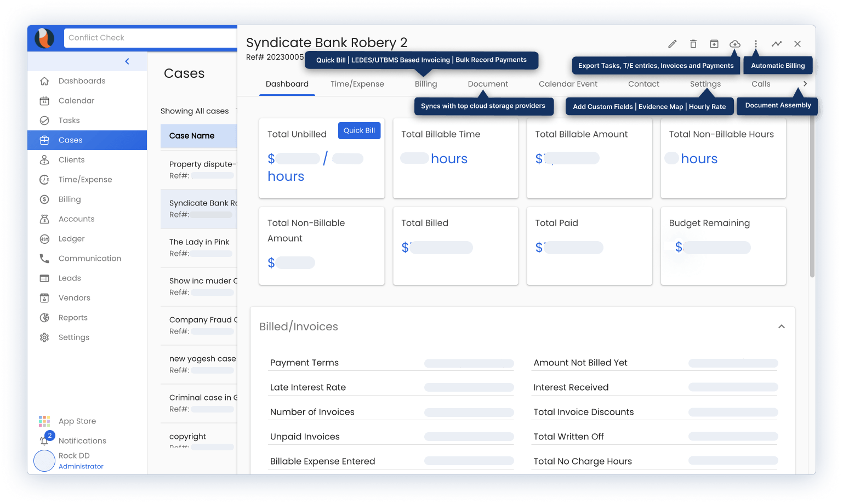Image resolution: width=843 pixels, height=504 pixels.
Task: Click the activity graph icon in case header
Action: (777, 43)
